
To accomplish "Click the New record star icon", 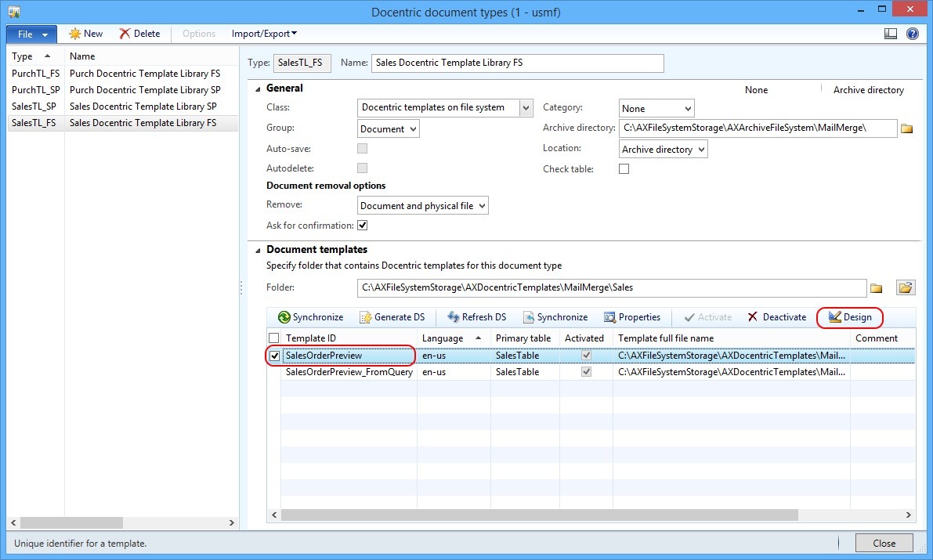I will (75, 34).
